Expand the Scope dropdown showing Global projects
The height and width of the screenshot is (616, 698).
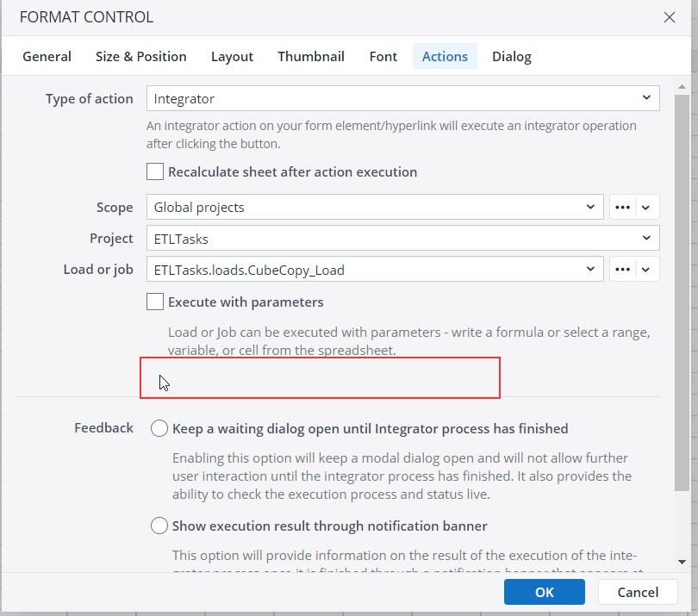375,208
